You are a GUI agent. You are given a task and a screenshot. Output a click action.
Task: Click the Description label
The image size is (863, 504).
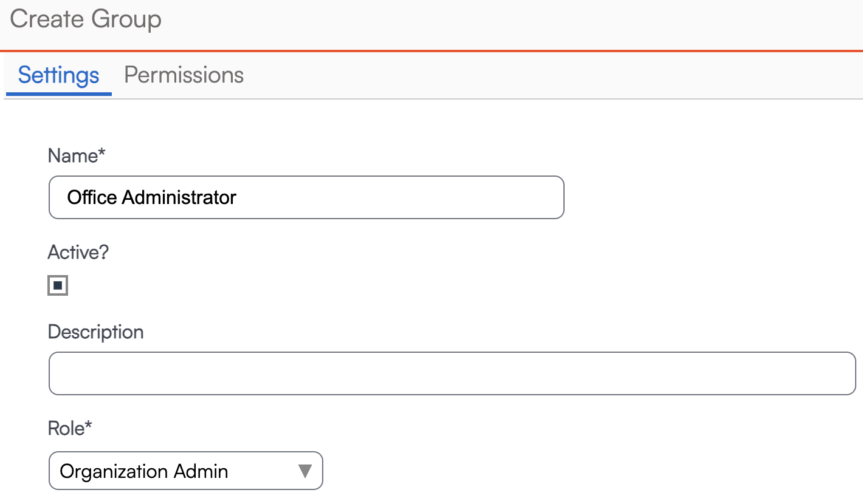[x=95, y=332]
